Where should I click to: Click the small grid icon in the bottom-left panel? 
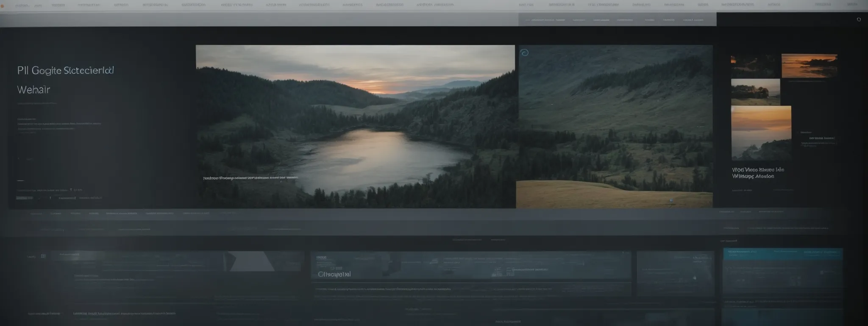point(43,256)
